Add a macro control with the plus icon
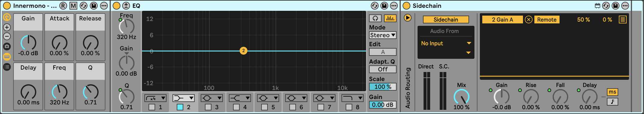This screenshot has height=114, width=644. pyautogui.click(x=7, y=27)
